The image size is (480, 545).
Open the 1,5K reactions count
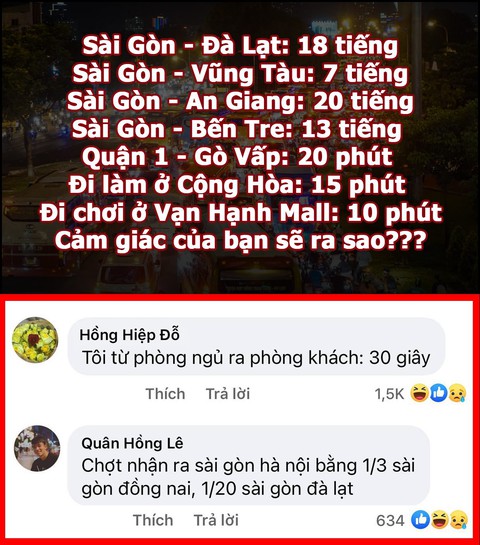(x=389, y=394)
